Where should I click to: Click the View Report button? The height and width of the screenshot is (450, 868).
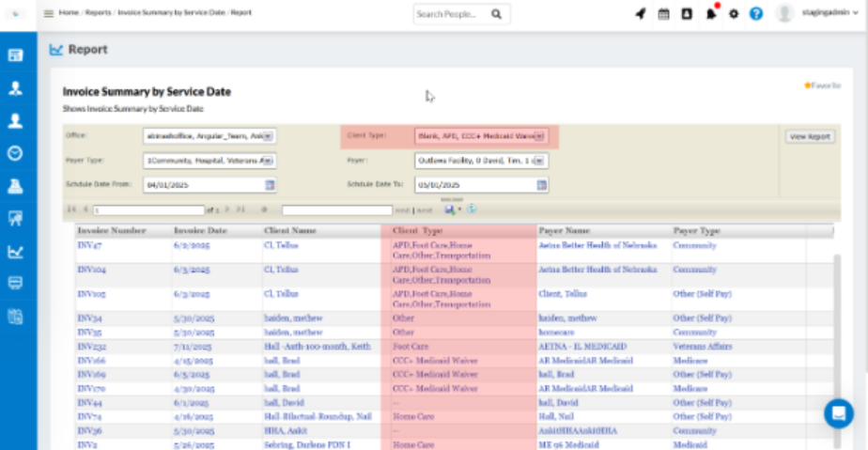coord(810,136)
